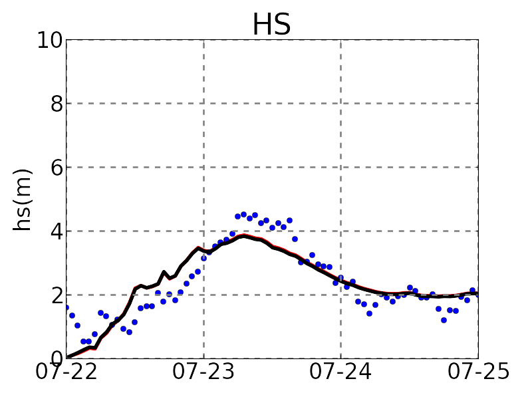Screen dimensions: 532x399
Task: Click the x-axis date label '07-22'
Action: pos(66,371)
